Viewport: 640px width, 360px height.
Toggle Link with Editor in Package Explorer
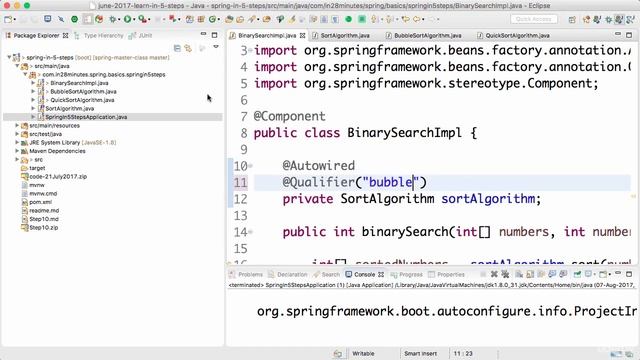188,48
